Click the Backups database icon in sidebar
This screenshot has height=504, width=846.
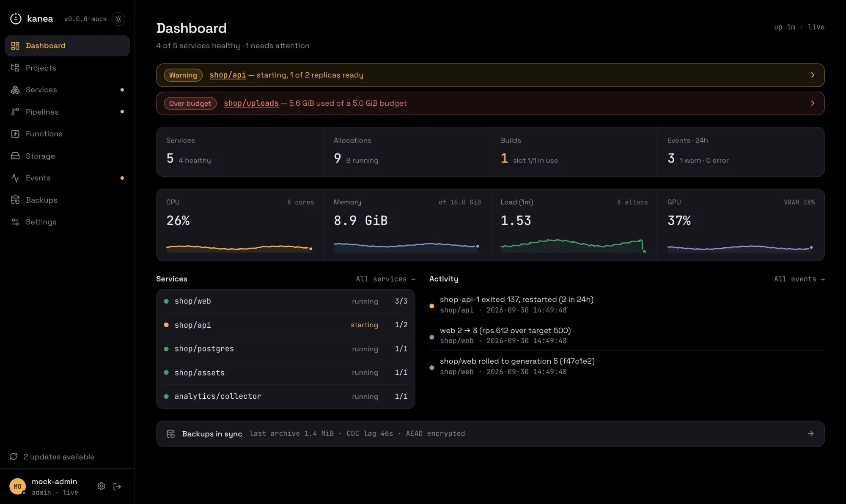click(15, 200)
